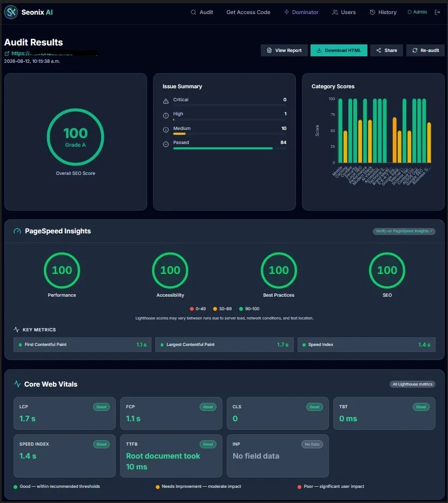Open Get Access Code page
448x503 pixels.
[x=248, y=12]
